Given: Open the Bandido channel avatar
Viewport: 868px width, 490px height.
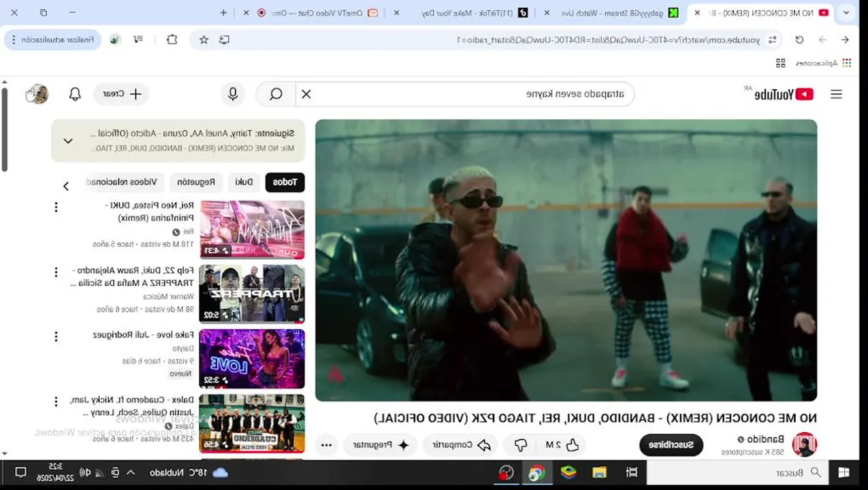Looking at the screenshot, I should 804,444.
